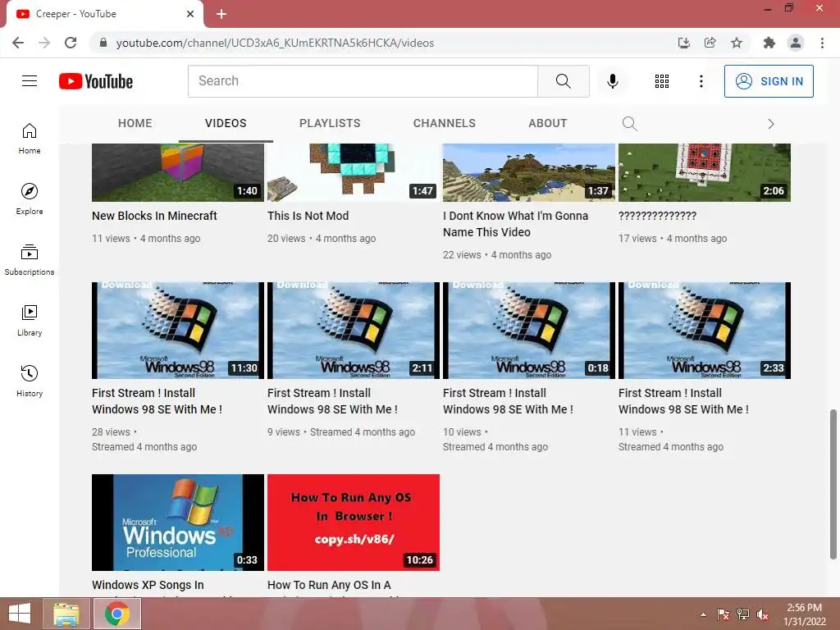Open Chrome extensions puzzle icon
Image resolution: width=840 pixels, height=630 pixels.
769,43
